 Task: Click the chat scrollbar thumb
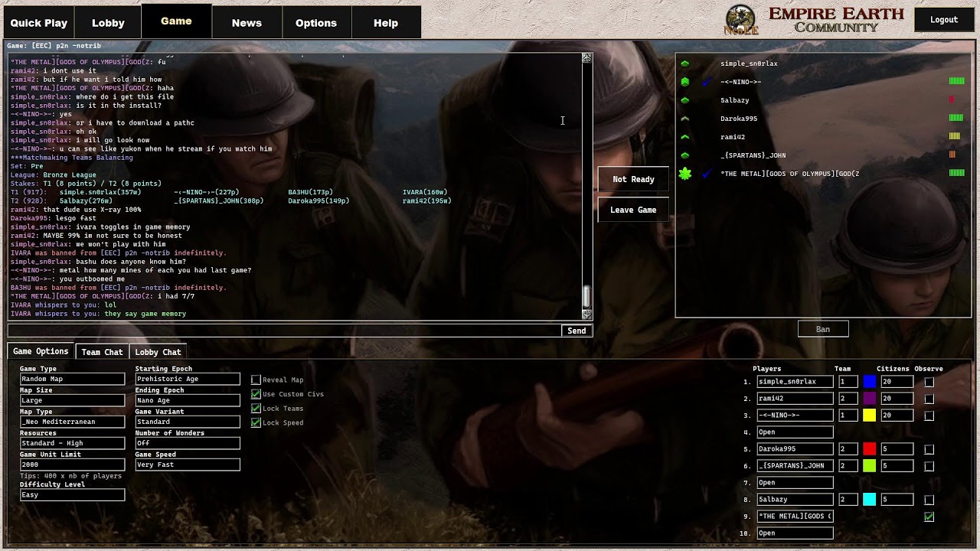(x=586, y=295)
